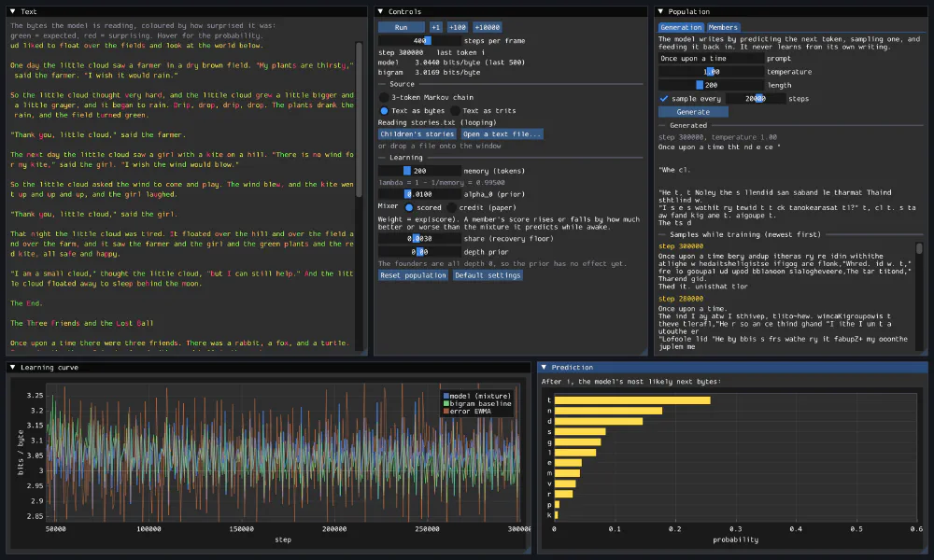The height and width of the screenshot is (560, 934).
Task: Click Default settings
Action: pos(488,275)
